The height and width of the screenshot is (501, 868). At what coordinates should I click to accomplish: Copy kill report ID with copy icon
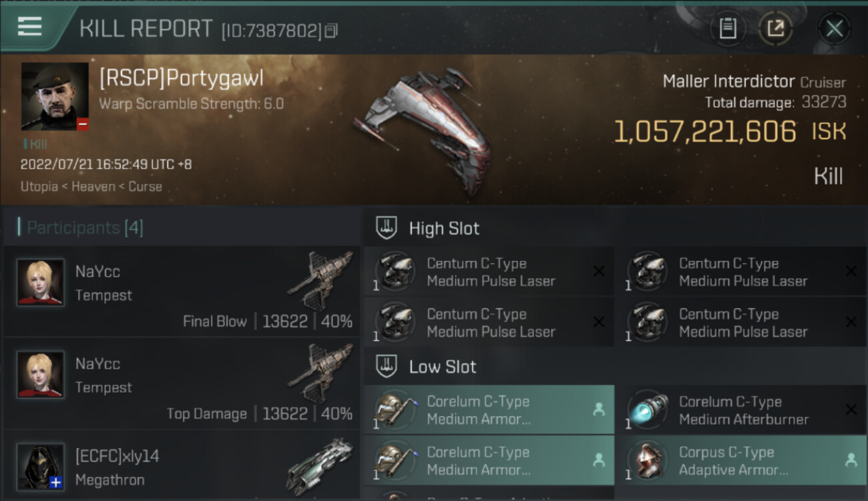pos(332,30)
